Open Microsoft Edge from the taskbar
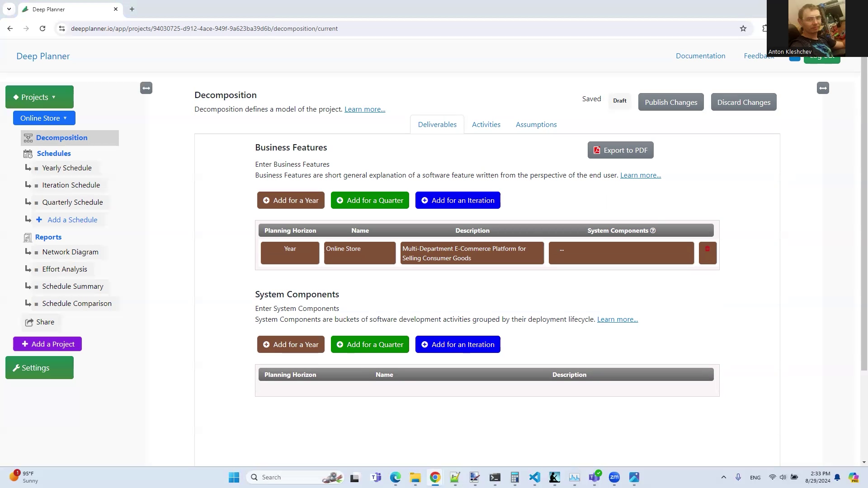Screen dimensions: 868x488 pos(395,477)
